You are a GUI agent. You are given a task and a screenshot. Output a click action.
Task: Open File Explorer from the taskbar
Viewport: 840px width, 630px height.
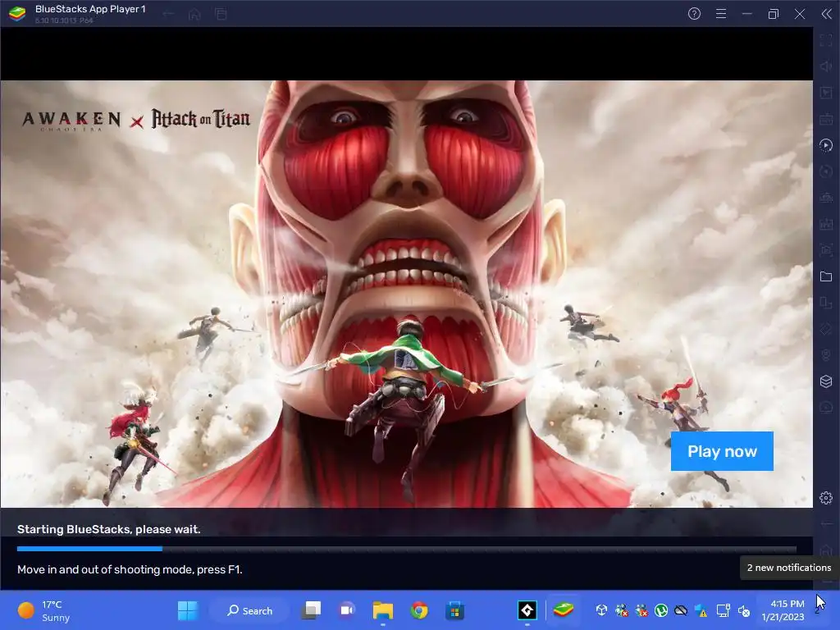click(383, 610)
